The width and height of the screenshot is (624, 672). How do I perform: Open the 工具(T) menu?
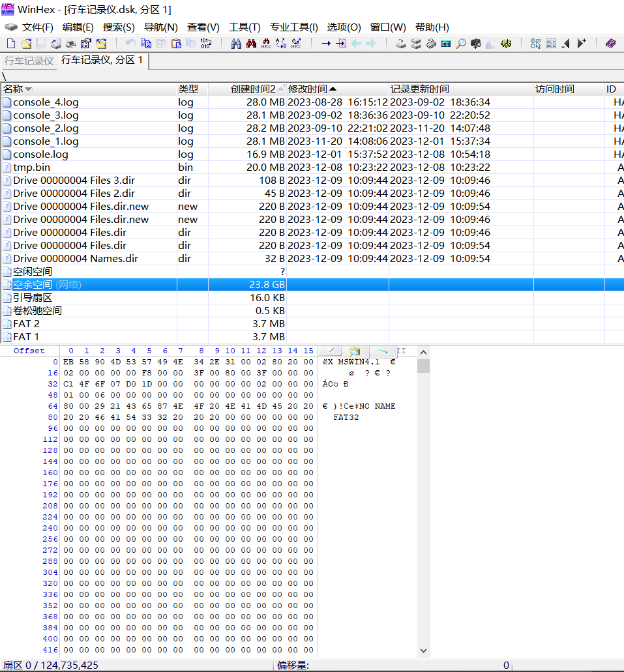pyautogui.click(x=245, y=27)
